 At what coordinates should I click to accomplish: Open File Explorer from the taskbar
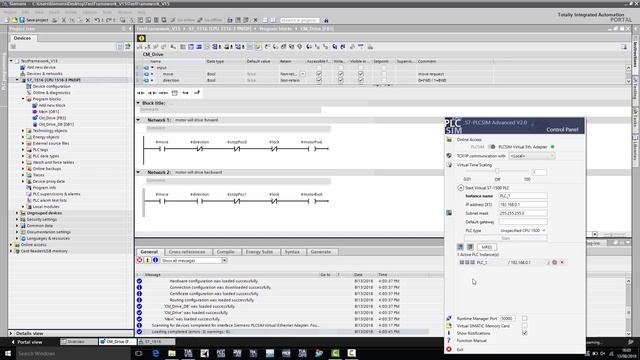172,353
